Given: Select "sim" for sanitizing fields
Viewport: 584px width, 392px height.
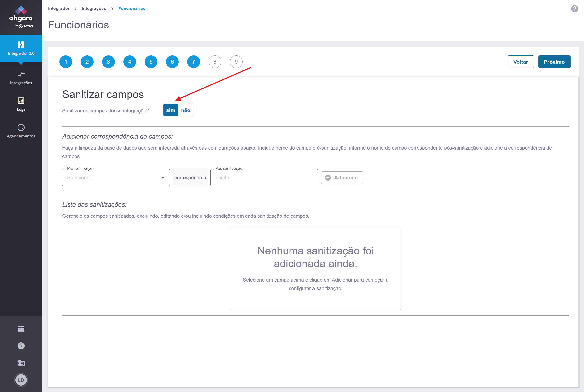Looking at the screenshot, I should click(x=171, y=110).
